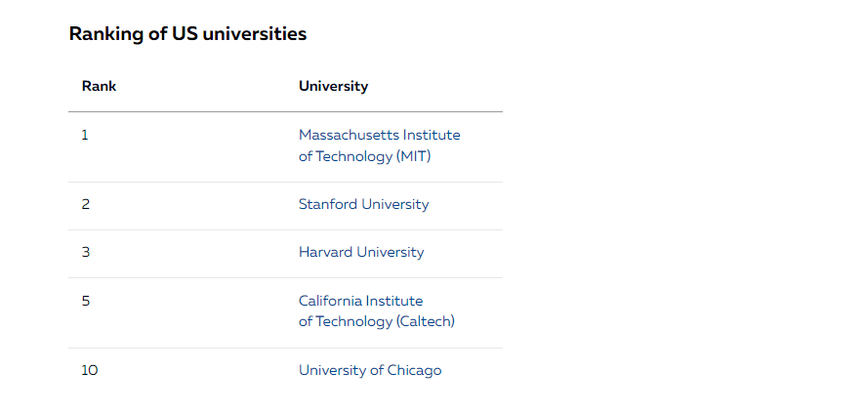
Task: Select the rank 1 cell
Action: (x=85, y=135)
